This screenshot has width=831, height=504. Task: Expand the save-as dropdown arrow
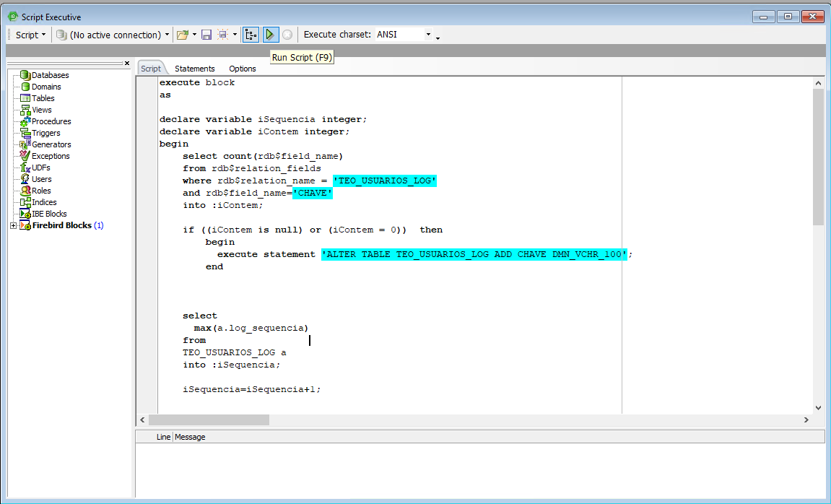pos(235,35)
